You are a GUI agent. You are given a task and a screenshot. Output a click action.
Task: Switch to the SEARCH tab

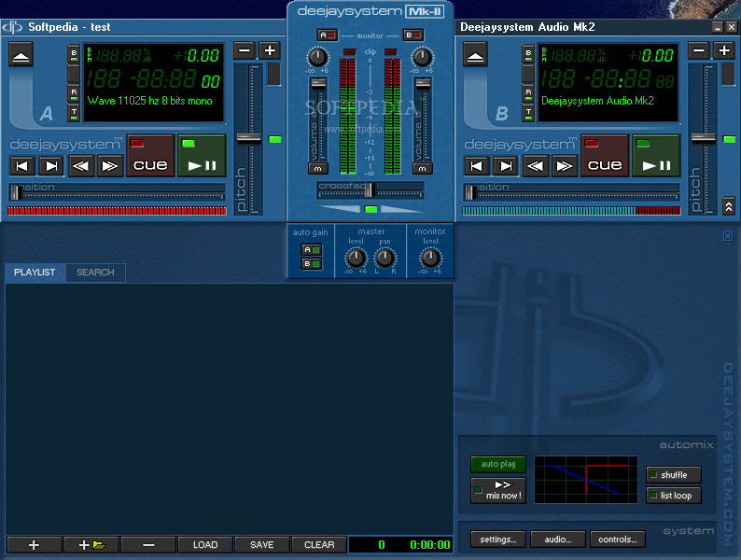coord(95,273)
